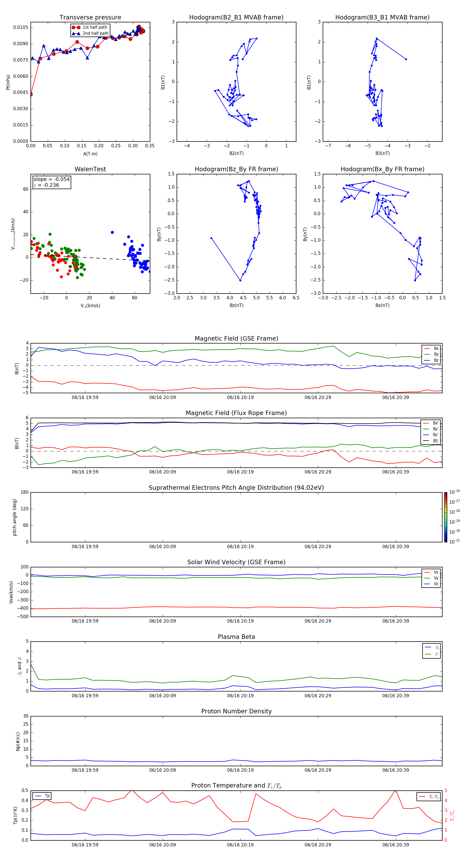Image resolution: width=473 pixels, height=868 pixels.
Task: Click '|B|' legend entry in flux rope frame
Action: pyautogui.click(x=431, y=441)
